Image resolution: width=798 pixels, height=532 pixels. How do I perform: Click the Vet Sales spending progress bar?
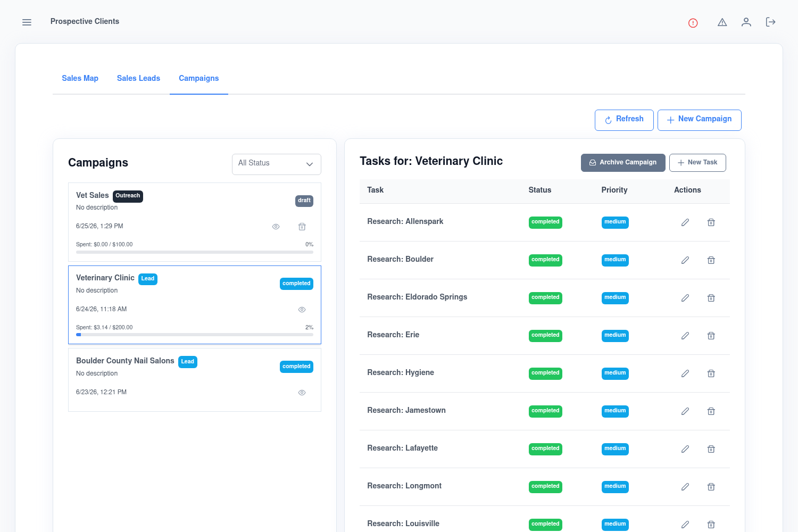195,252
